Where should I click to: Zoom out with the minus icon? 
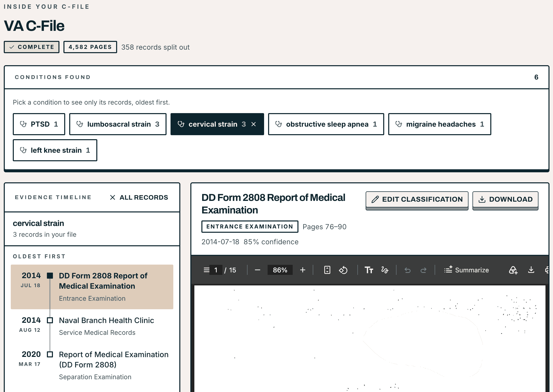point(258,270)
